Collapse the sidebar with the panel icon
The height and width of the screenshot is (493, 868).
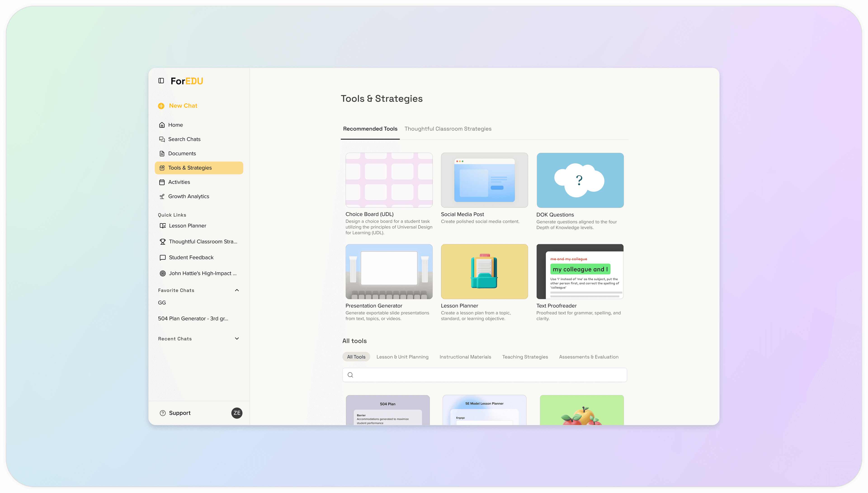(x=161, y=81)
